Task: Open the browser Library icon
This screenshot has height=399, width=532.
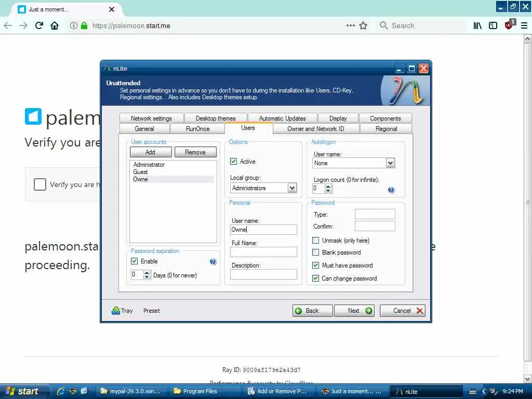Action: click(477, 26)
